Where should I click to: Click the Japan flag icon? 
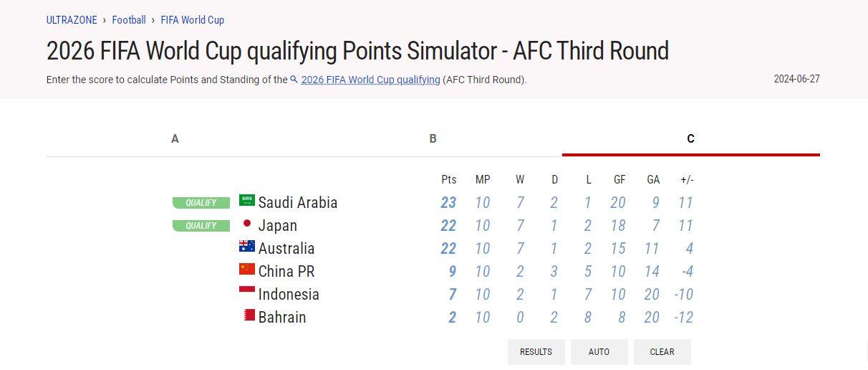pos(247,224)
